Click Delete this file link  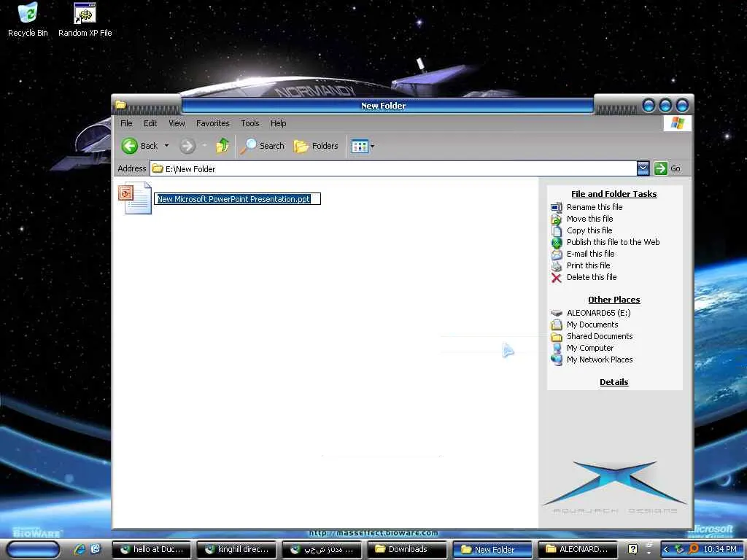(x=592, y=277)
